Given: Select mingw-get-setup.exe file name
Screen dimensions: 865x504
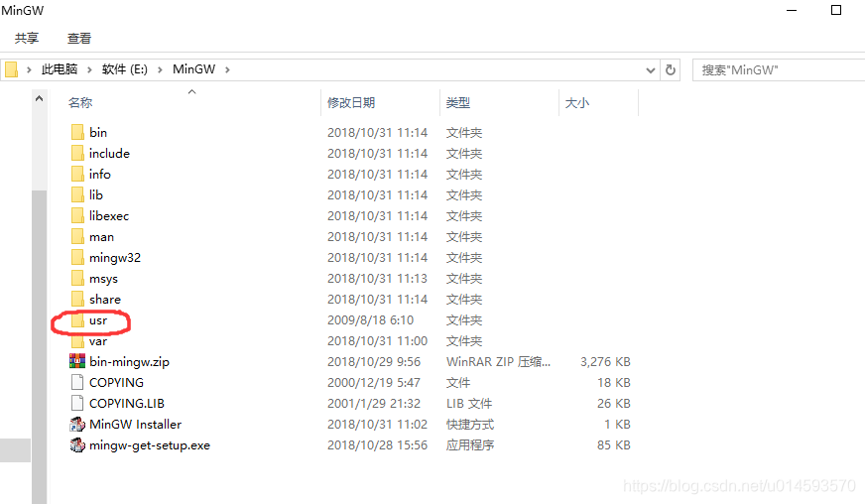Looking at the screenshot, I should tap(150, 444).
